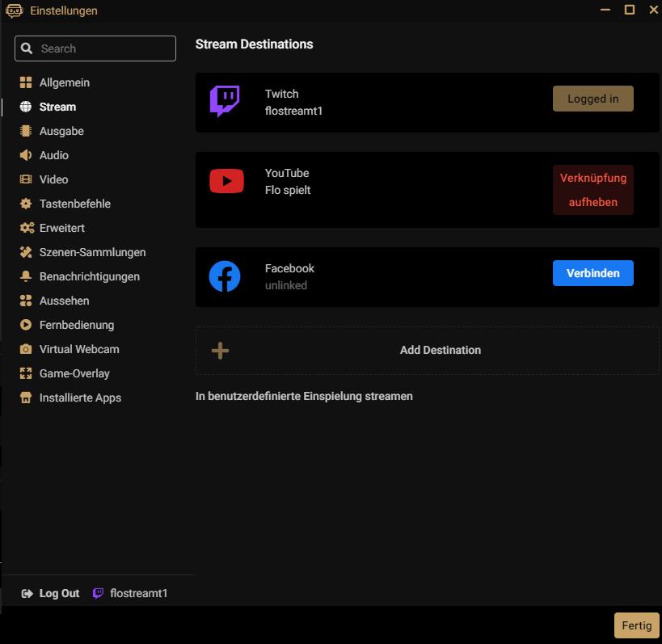Viewport: 662px width, 644px height.
Task: Open In benutzerdefinierte Einspielung streamen link
Action: point(304,396)
